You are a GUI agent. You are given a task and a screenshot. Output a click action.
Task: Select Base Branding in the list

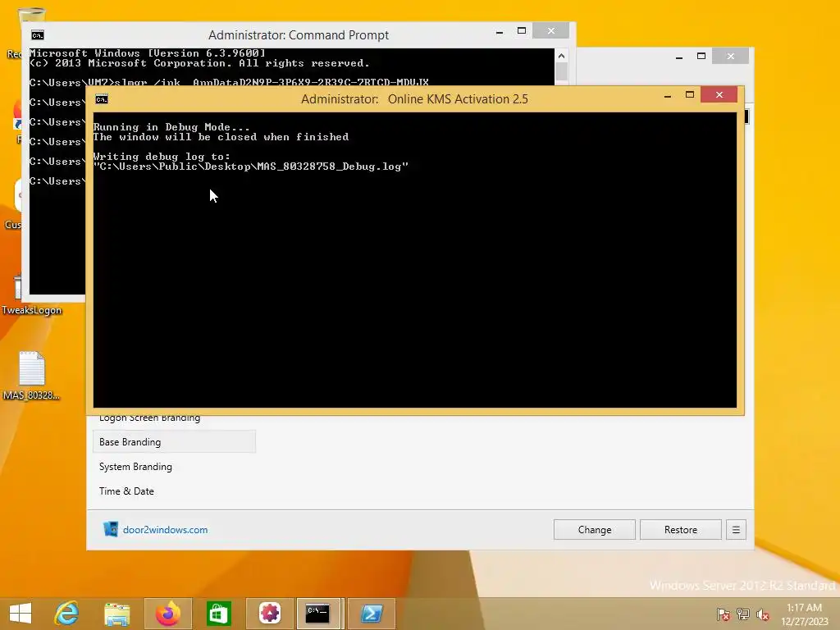coord(174,442)
